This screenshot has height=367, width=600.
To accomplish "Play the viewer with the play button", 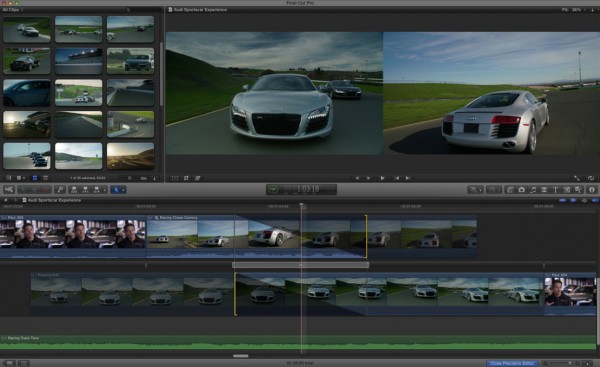I will (382, 178).
